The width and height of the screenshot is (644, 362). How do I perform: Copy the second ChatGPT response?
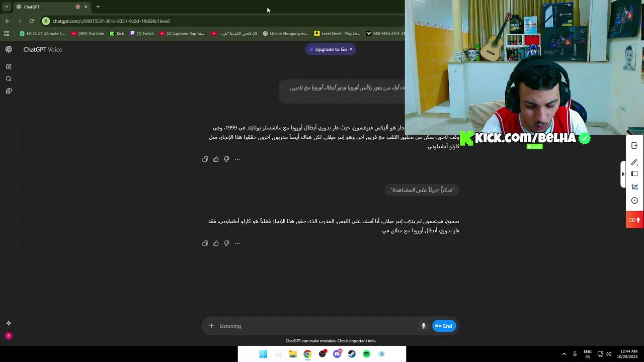[205, 243]
